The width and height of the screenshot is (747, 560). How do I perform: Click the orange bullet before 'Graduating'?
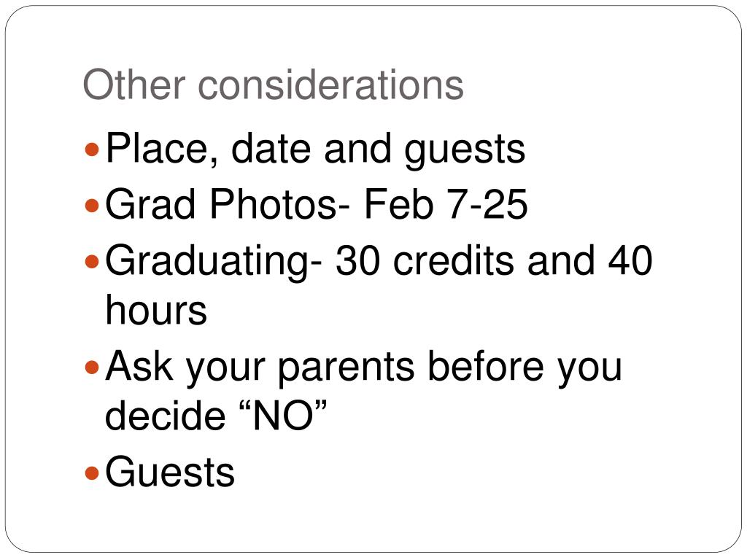[91, 262]
